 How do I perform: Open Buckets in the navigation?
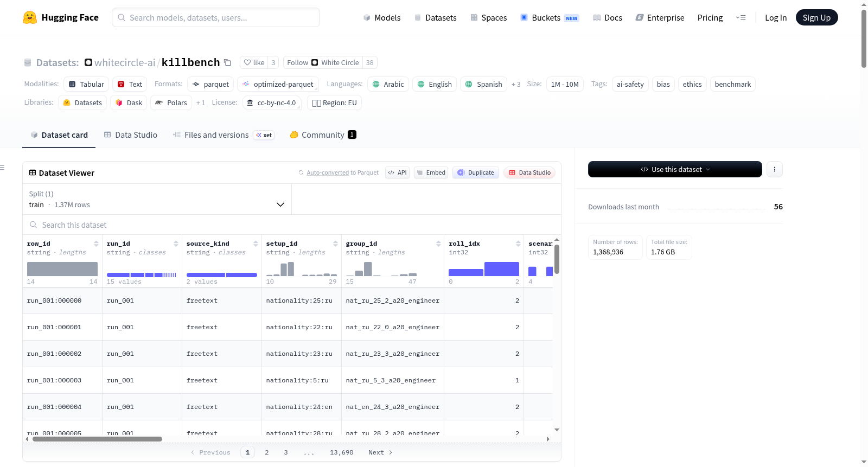550,17
